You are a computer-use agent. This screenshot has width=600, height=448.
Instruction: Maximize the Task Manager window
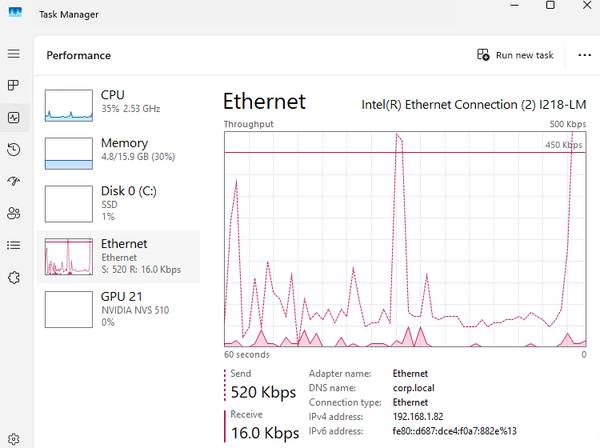[550, 5]
